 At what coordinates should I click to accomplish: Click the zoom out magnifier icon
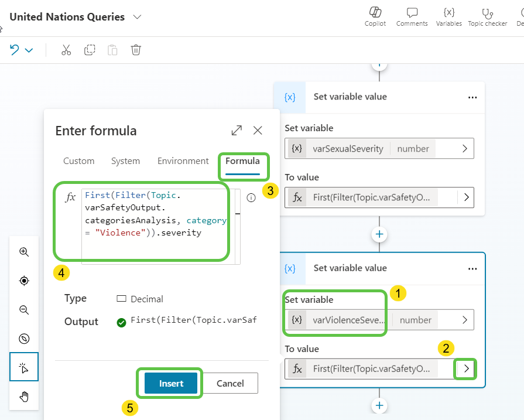24,310
